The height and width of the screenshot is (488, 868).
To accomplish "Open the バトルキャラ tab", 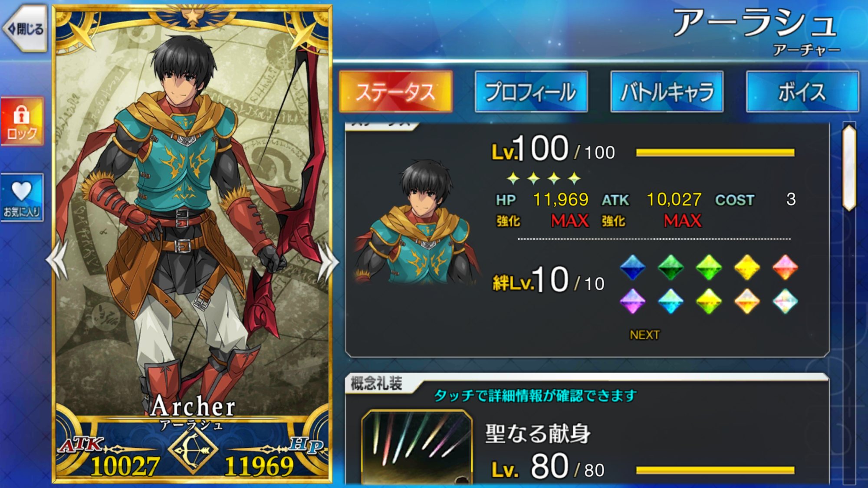I will click(x=667, y=92).
